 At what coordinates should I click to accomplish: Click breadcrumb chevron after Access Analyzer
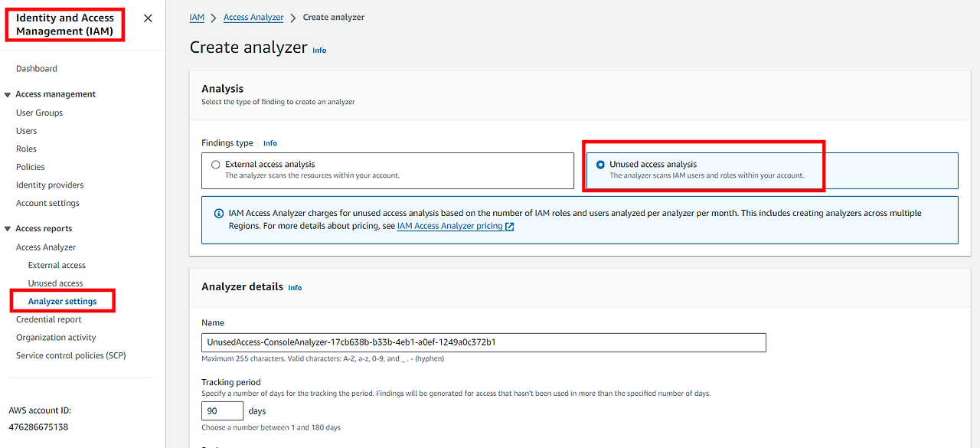click(293, 18)
